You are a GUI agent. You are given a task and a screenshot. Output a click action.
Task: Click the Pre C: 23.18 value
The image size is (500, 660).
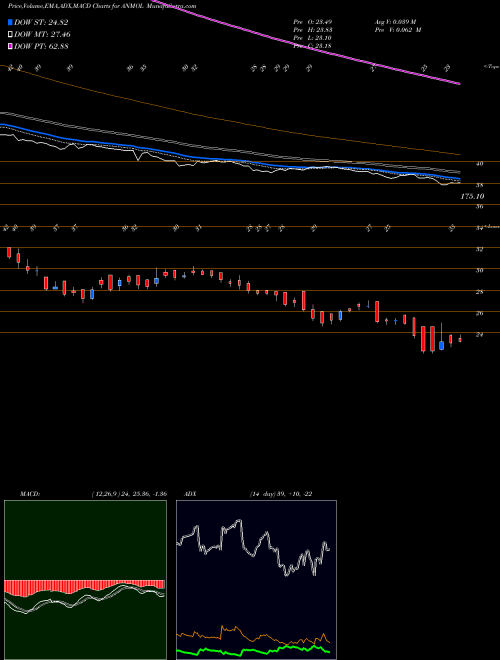click(313, 45)
